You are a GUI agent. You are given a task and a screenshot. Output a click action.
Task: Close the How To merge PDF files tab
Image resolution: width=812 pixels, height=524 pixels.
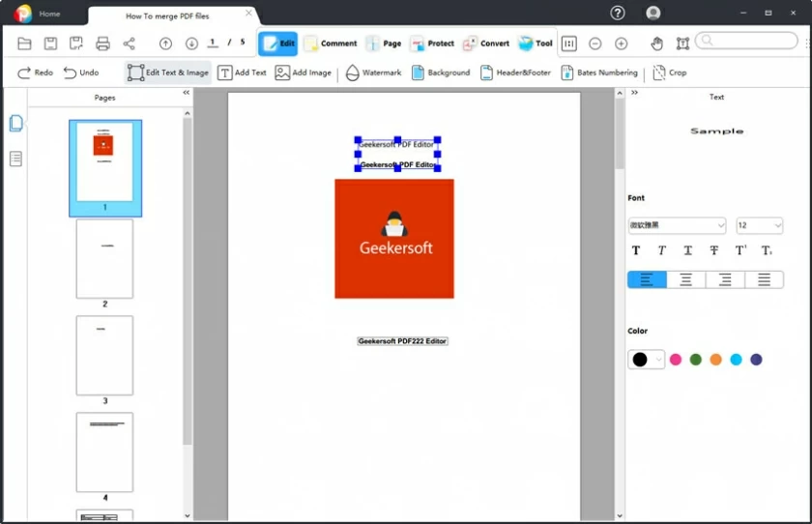pos(248,13)
